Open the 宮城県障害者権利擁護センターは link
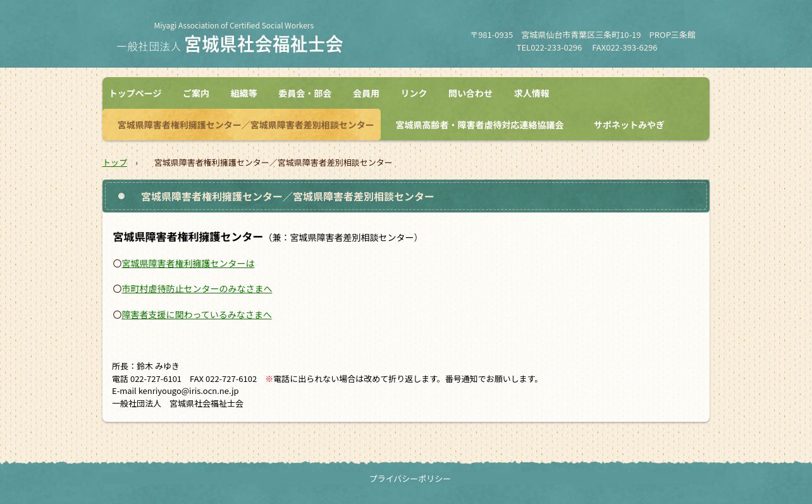The image size is (812, 504). (188, 263)
